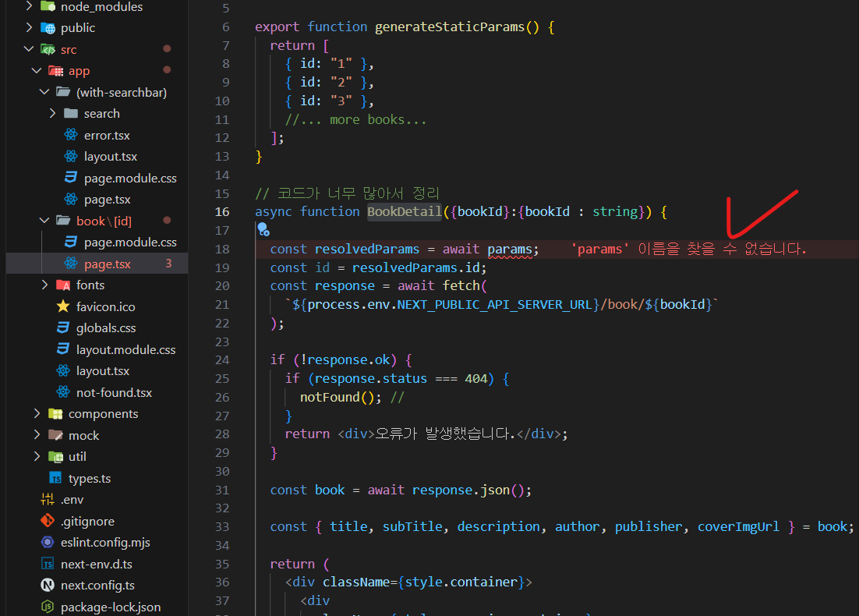
Task: Open page.tsx under the book\[id] folder
Action: click(97, 264)
